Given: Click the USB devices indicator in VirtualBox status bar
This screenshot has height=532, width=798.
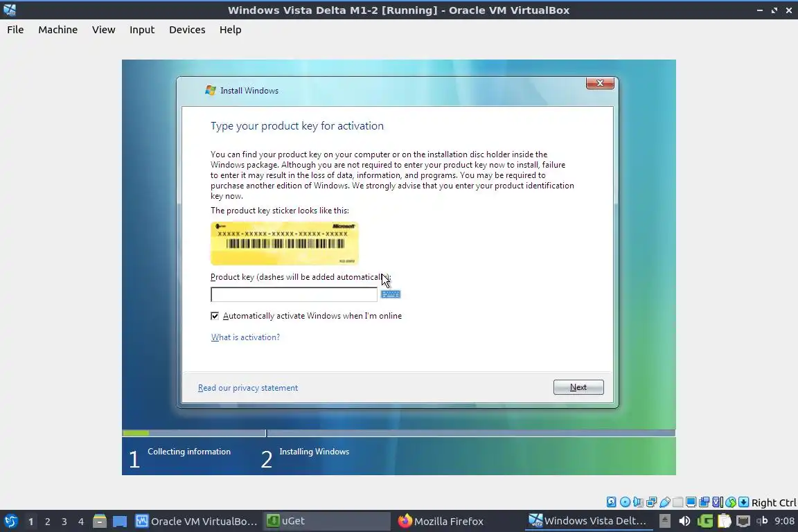Looking at the screenshot, I should point(665,502).
